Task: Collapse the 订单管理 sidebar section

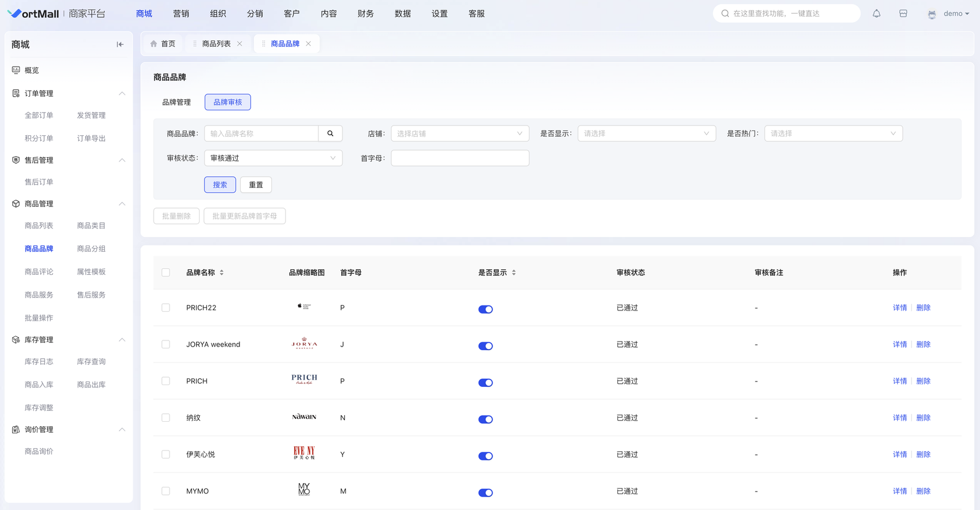Action: [x=122, y=94]
